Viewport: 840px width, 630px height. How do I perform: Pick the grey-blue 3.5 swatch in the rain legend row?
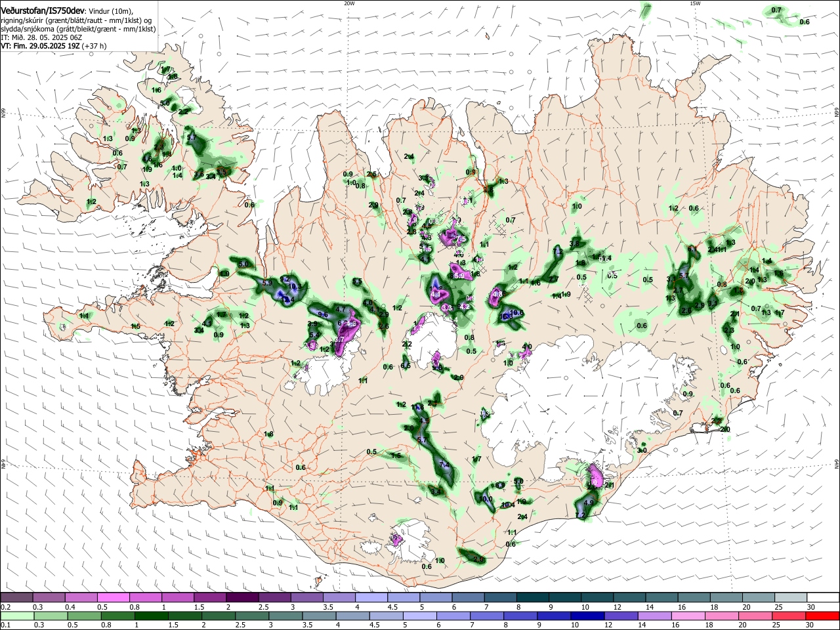click(x=320, y=616)
